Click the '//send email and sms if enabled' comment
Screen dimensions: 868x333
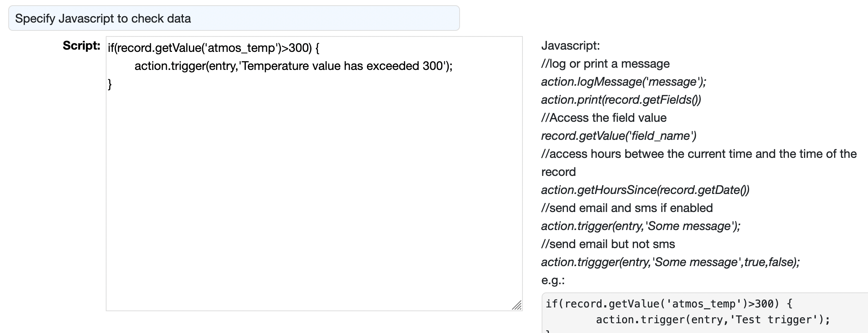pyautogui.click(x=627, y=208)
